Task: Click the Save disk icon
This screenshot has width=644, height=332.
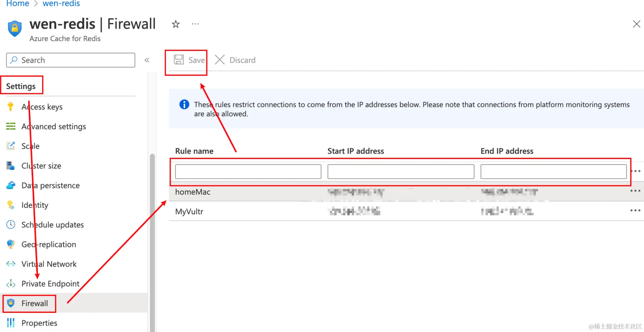Action: tap(179, 60)
